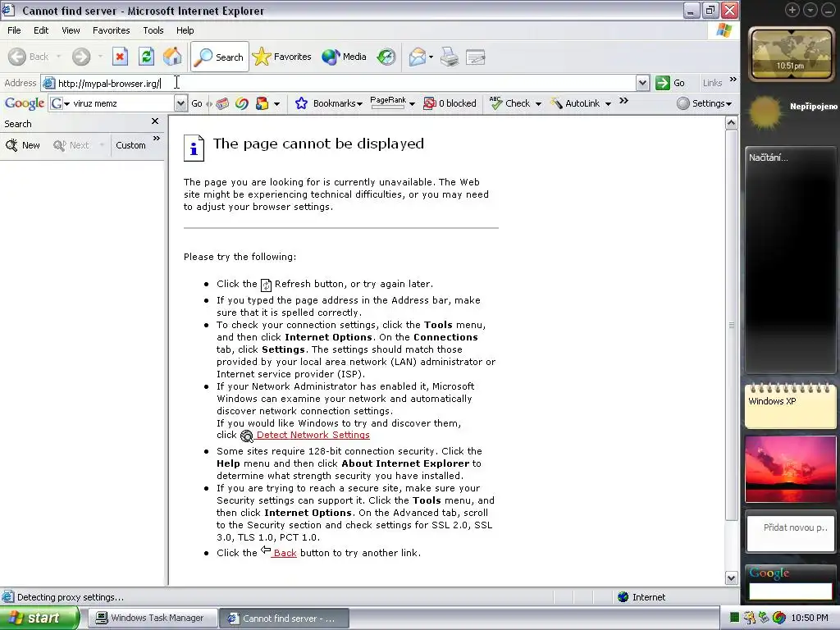Viewport: 840px width, 630px height.
Task: Start a New search in Search pane
Action: pyautogui.click(x=23, y=145)
